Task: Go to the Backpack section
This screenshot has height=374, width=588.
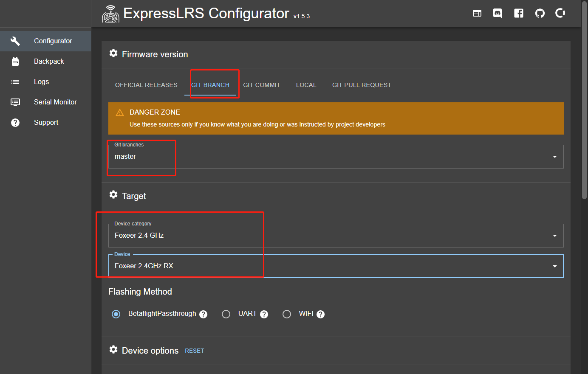Action: [49, 61]
